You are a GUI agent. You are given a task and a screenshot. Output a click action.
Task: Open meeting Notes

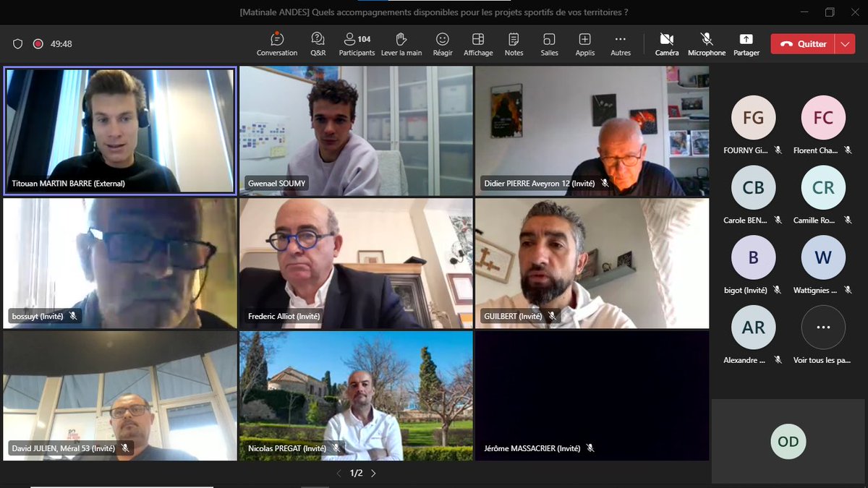(x=514, y=44)
